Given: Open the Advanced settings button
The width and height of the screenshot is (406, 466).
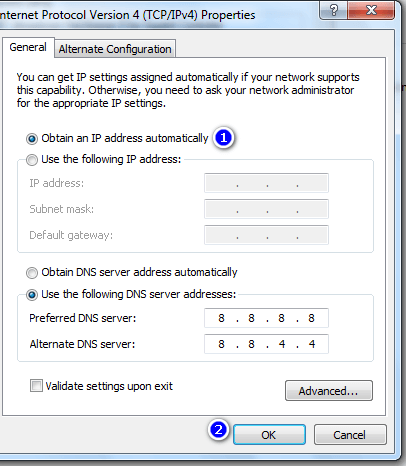Looking at the screenshot, I should [x=329, y=391].
